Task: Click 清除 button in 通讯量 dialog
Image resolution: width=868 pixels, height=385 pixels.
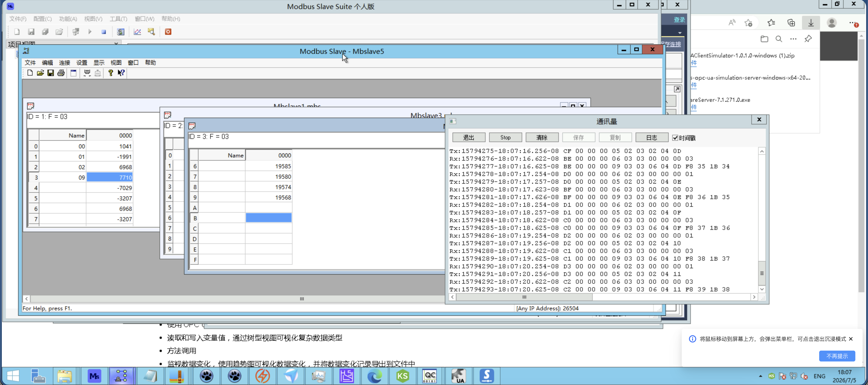Action: coord(542,138)
